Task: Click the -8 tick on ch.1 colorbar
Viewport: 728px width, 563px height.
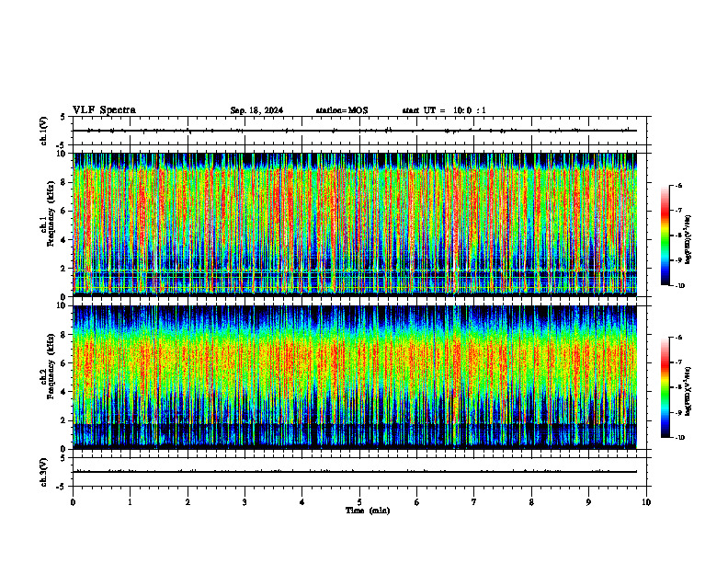Action: click(x=679, y=236)
